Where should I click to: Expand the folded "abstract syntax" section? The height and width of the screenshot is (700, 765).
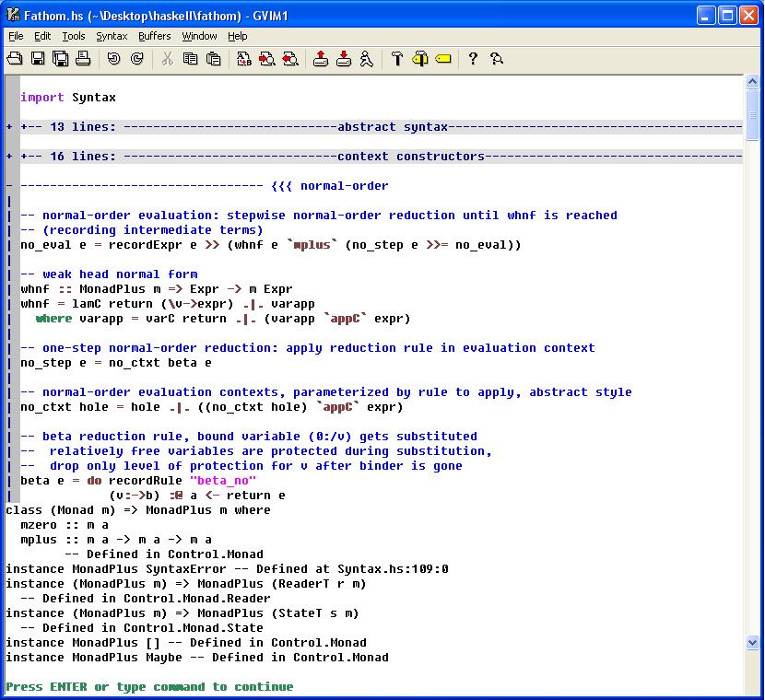pos(9,127)
